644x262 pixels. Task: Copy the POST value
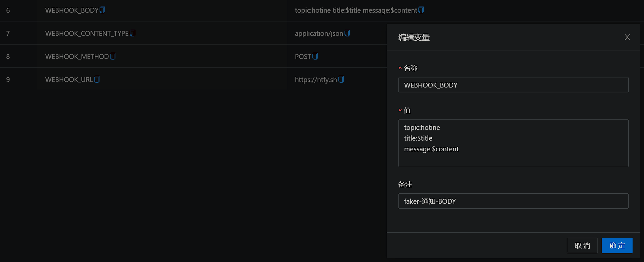(x=315, y=56)
